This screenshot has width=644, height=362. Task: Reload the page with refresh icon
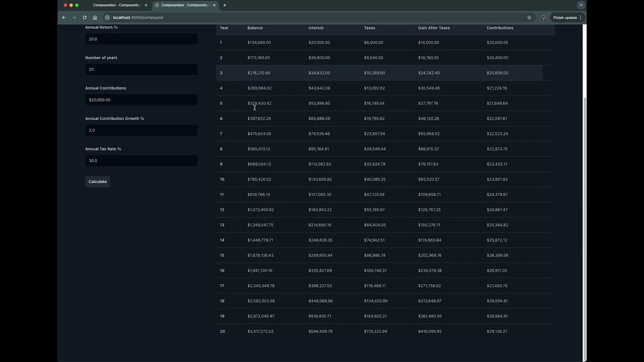pyautogui.click(x=85, y=18)
